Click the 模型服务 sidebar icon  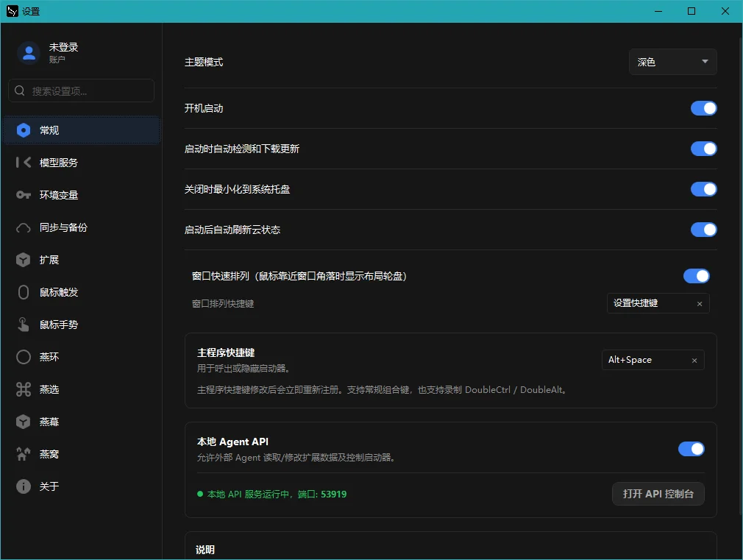[x=24, y=162]
